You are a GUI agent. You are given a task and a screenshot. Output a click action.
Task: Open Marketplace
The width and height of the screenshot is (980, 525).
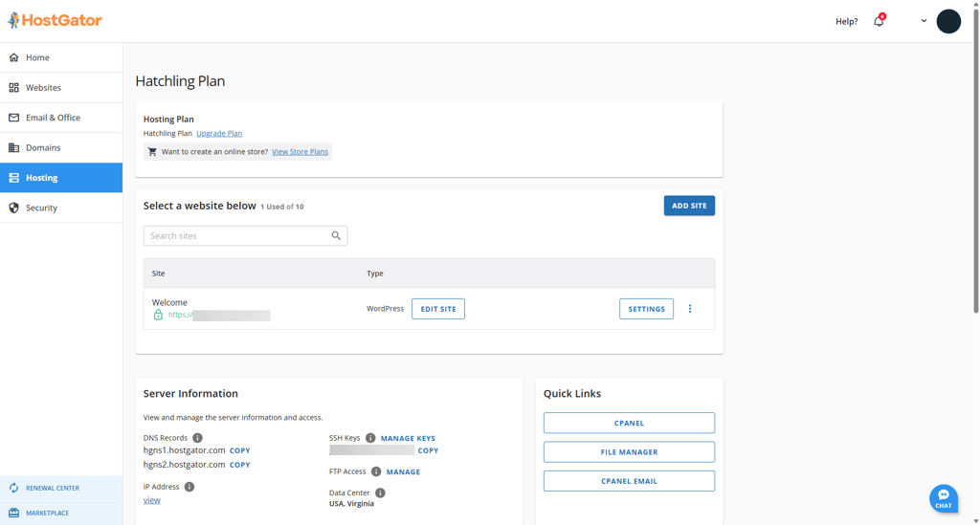(61, 514)
